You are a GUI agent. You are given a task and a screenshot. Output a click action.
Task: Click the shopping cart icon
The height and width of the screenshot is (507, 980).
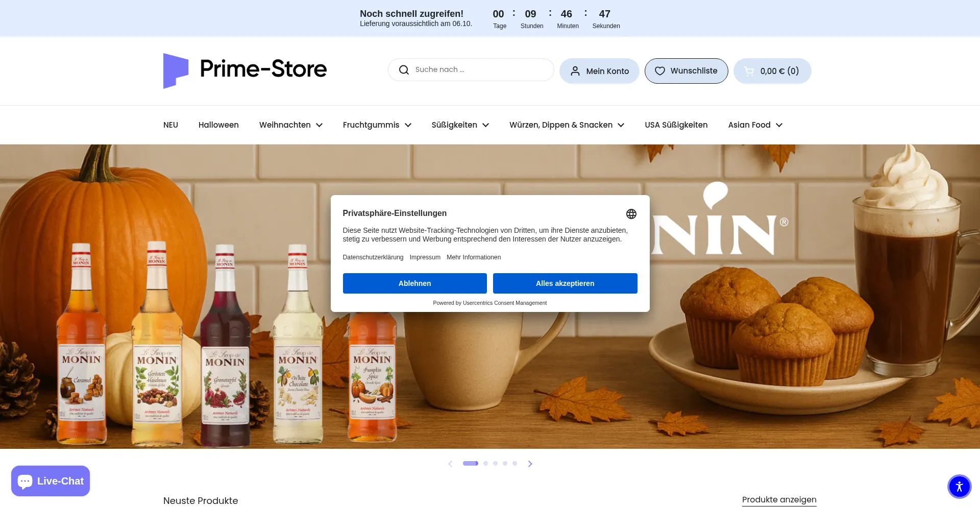(749, 71)
